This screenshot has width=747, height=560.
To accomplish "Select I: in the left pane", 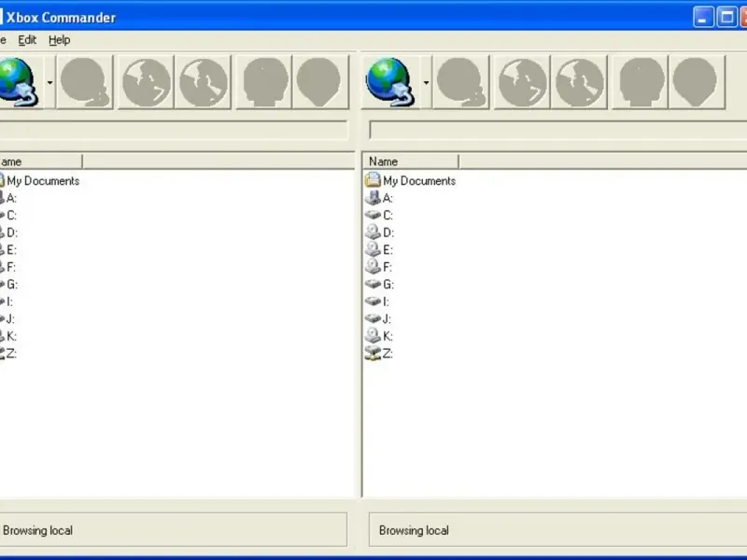I will point(7,301).
